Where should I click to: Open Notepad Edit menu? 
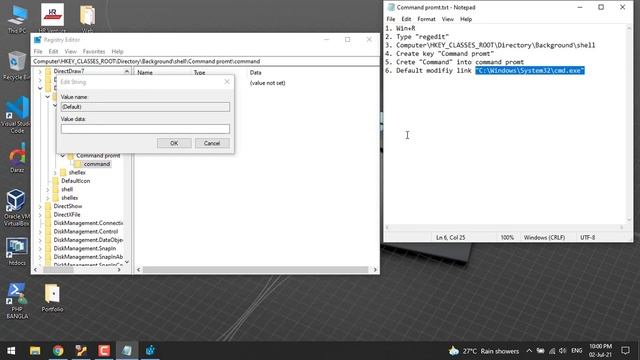[406, 19]
